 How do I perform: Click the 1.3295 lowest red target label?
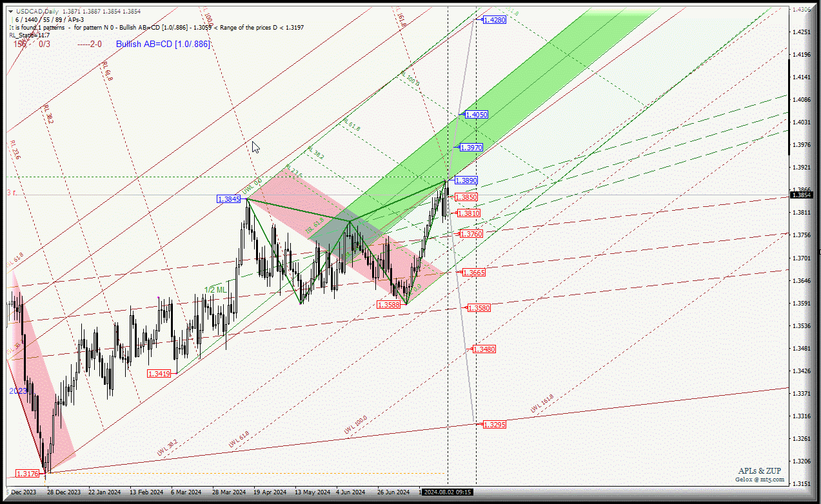coord(494,424)
